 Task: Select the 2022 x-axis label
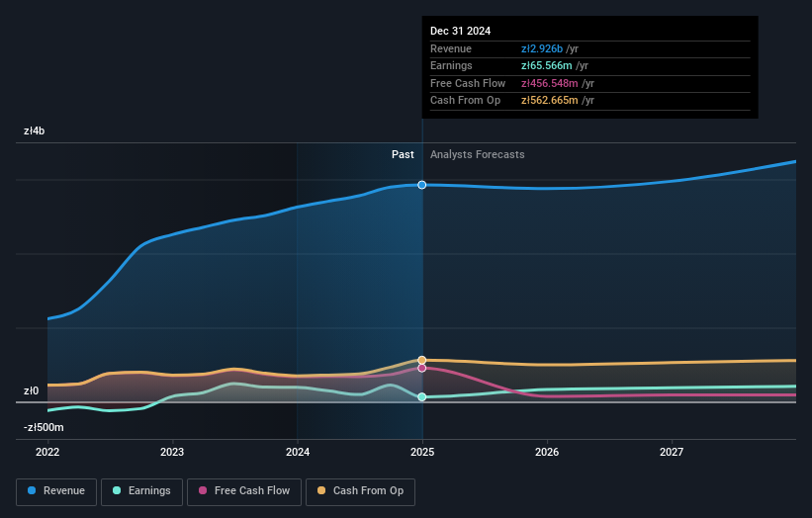point(47,452)
